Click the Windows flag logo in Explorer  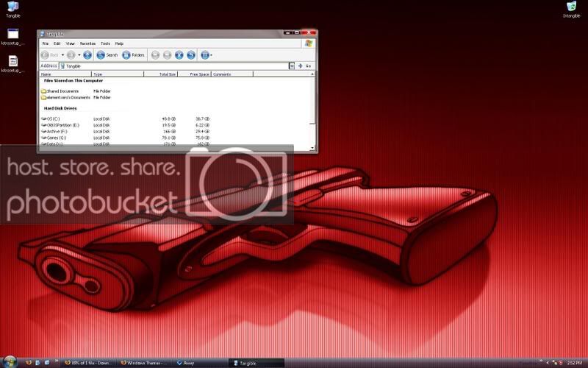tap(309, 43)
